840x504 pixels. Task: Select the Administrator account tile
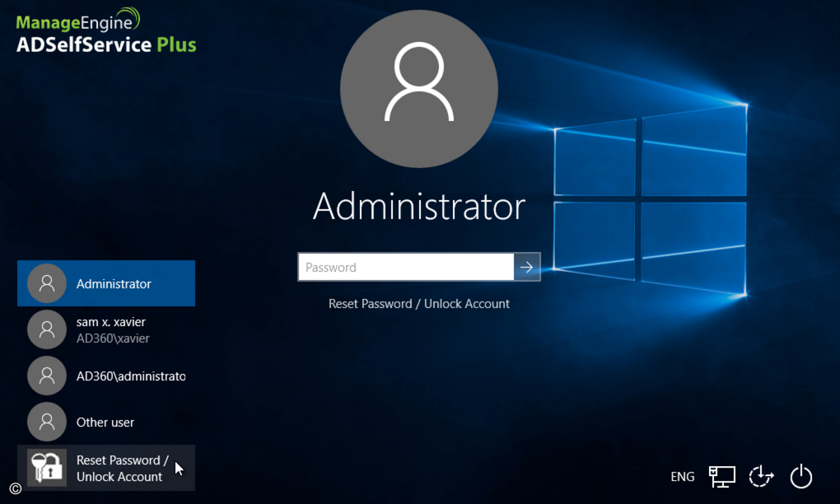click(x=106, y=283)
